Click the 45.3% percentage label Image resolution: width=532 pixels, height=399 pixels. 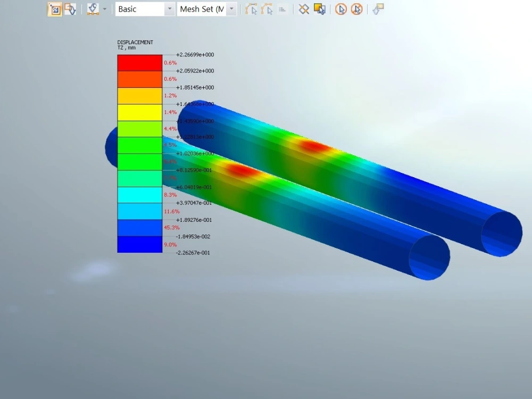pyautogui.click(x=171, y=228)
